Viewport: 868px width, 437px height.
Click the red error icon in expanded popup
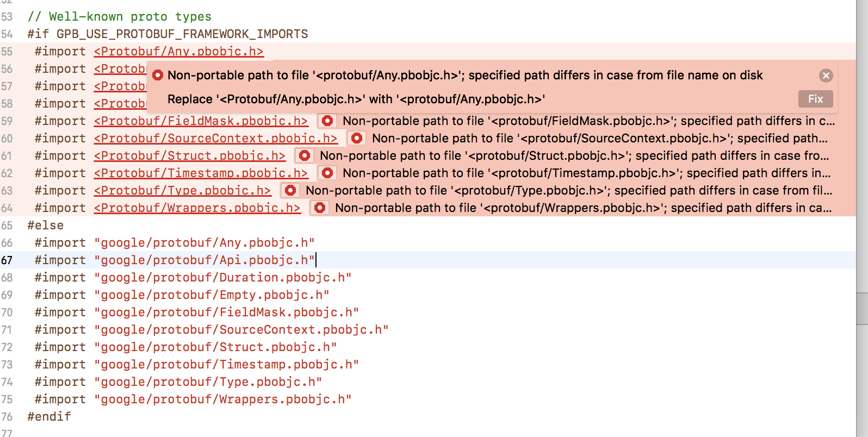(158, 75)
